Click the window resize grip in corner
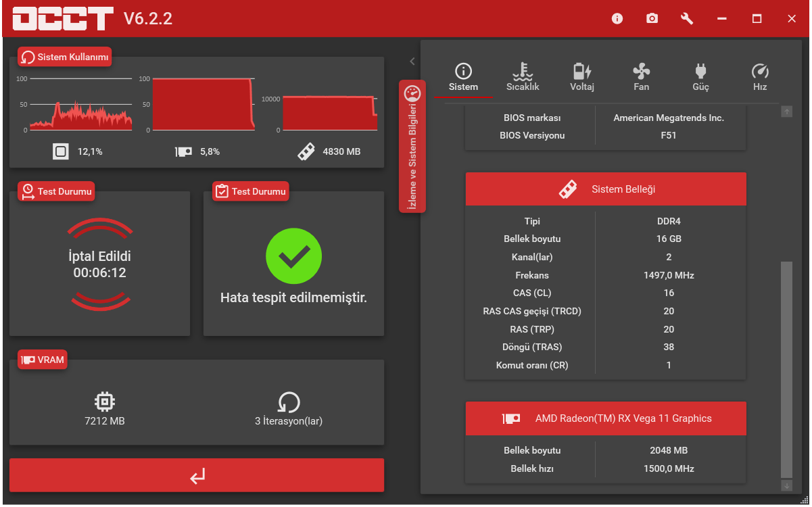Screen dimensions: 812x507 click(804, 499)
